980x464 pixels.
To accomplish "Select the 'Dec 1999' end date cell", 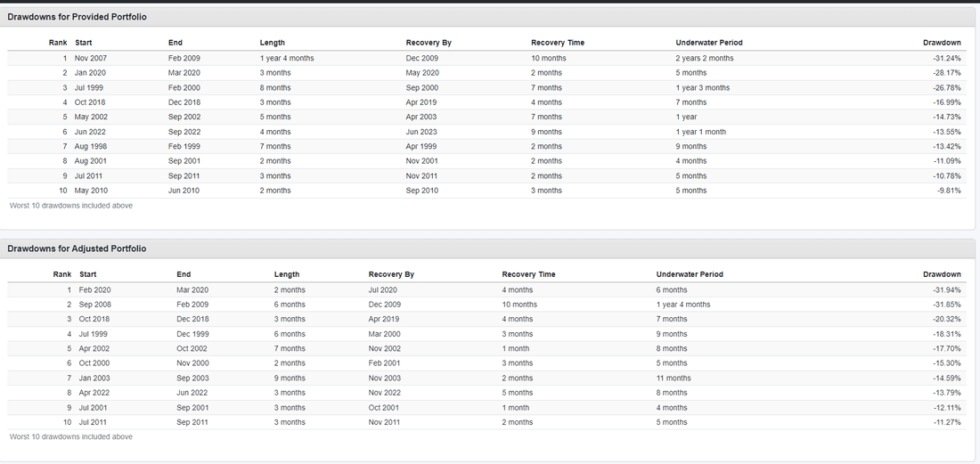I will click(192, 334).
